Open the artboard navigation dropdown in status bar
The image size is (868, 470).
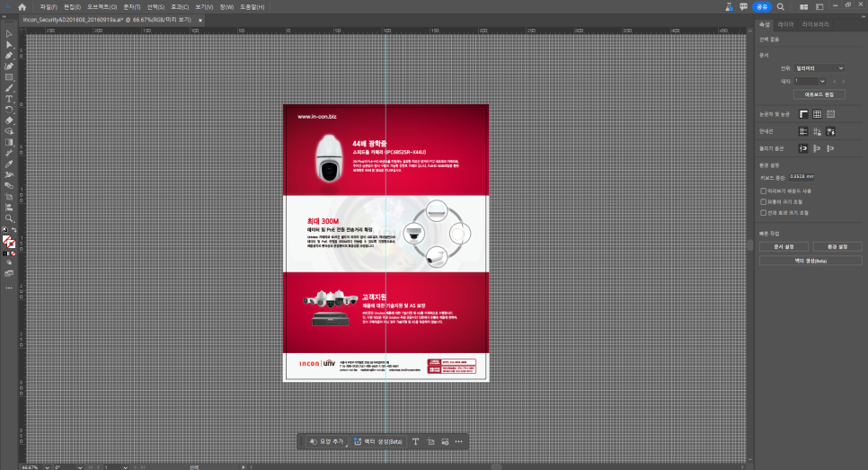click(x=126, y=467)
